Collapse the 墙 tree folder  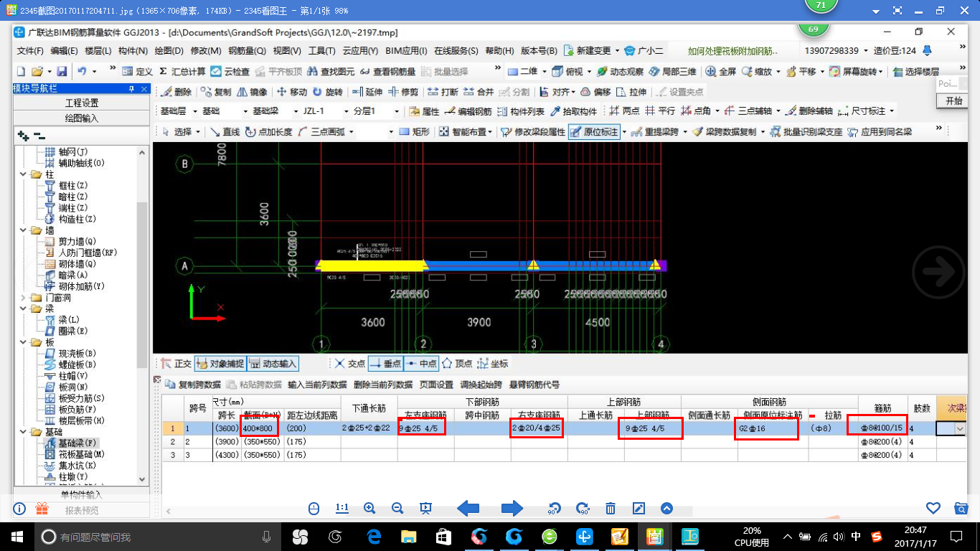(23, 230)
